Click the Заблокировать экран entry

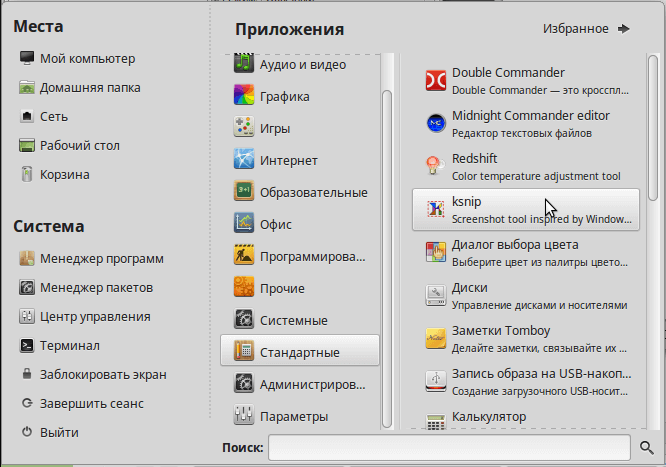[x=103, y=375]
